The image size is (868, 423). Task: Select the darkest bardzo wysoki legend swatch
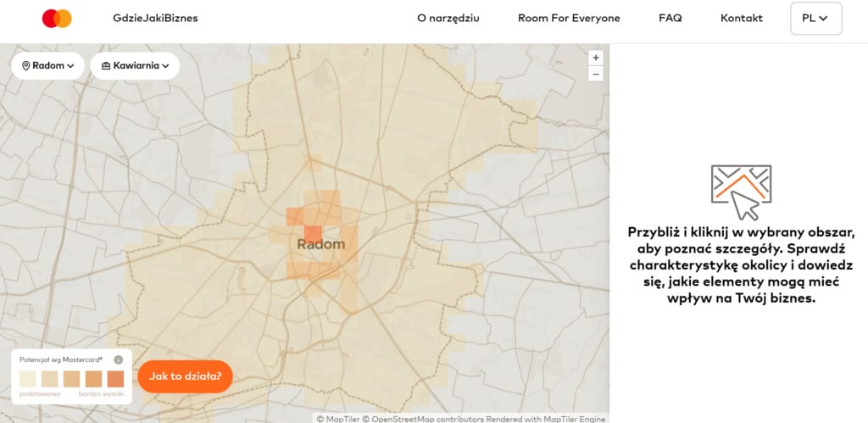[115, 379]
